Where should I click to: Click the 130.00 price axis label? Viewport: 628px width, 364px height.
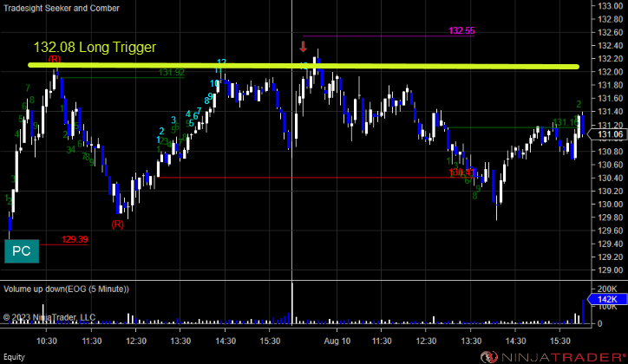click(x=610, y=204)
